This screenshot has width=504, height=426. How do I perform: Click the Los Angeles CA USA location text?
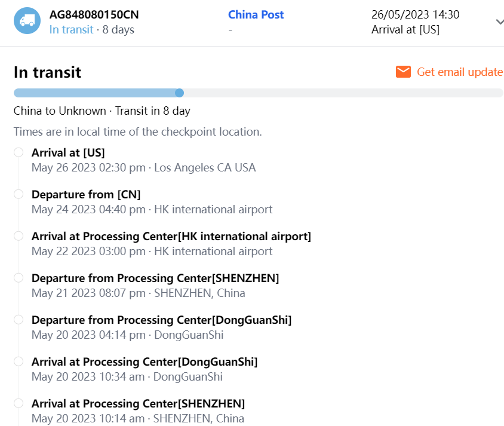click(205, 167)
